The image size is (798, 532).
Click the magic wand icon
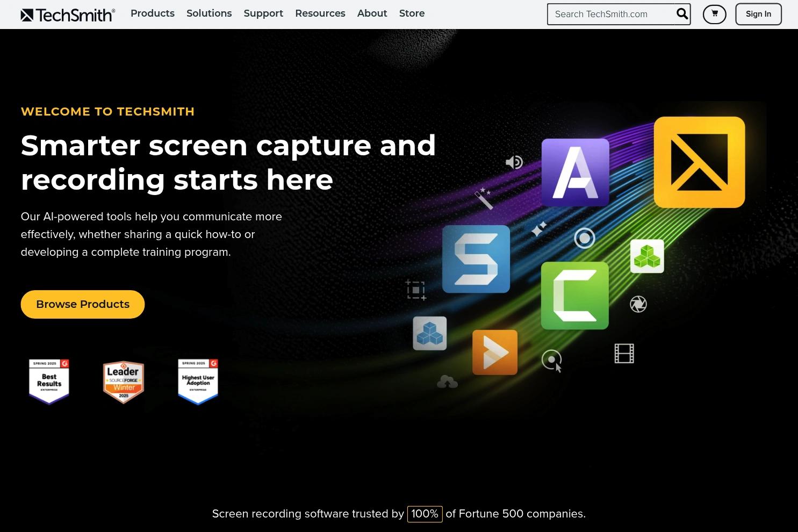click(x=484, y=198)
